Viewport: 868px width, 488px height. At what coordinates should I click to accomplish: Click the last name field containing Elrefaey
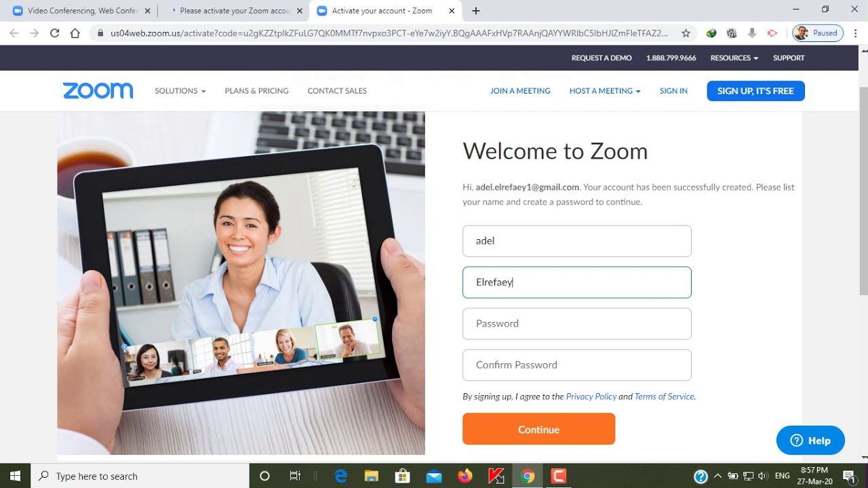tap(577, 282)
